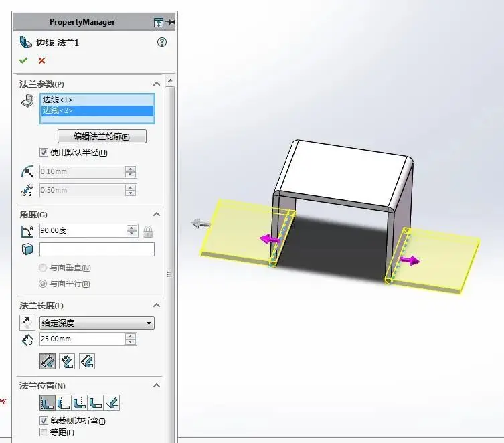
Task: Click 编辑法兰轮廓 button
Action: [102, 137]
